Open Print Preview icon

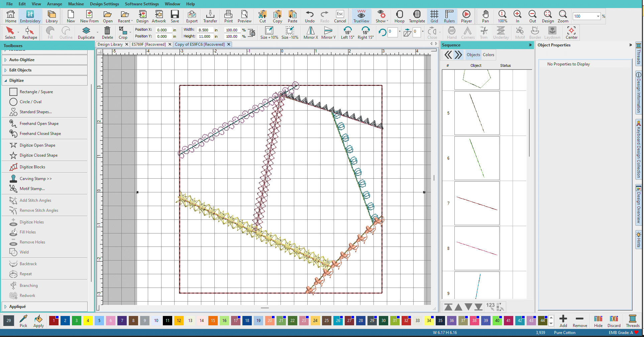click(x=244, y=16)
